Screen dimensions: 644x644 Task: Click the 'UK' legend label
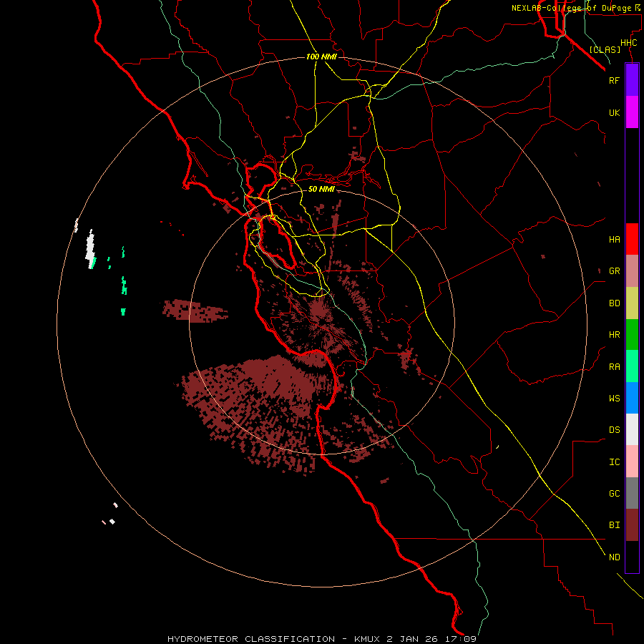614,112
